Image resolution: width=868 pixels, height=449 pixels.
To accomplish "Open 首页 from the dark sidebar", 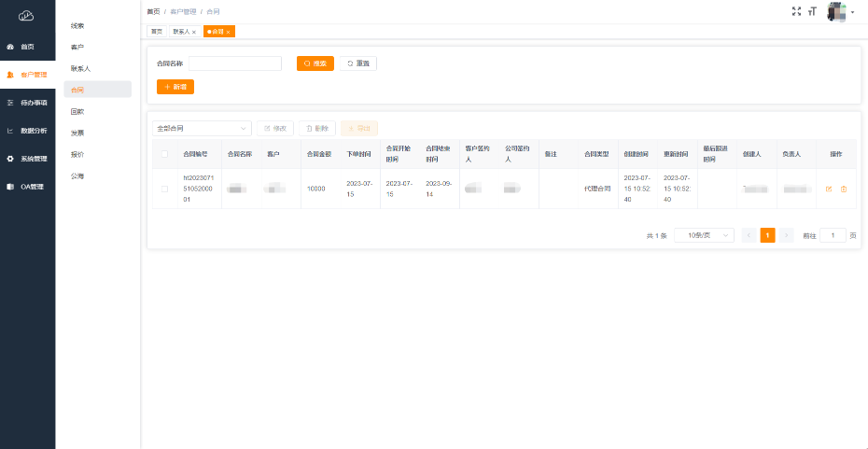I will [27, 47].
